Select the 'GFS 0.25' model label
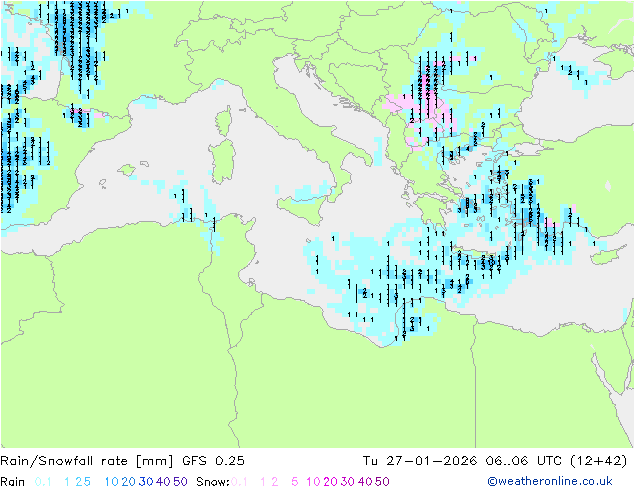This screenshot has width=634, height=490. (x=213, y=461)
